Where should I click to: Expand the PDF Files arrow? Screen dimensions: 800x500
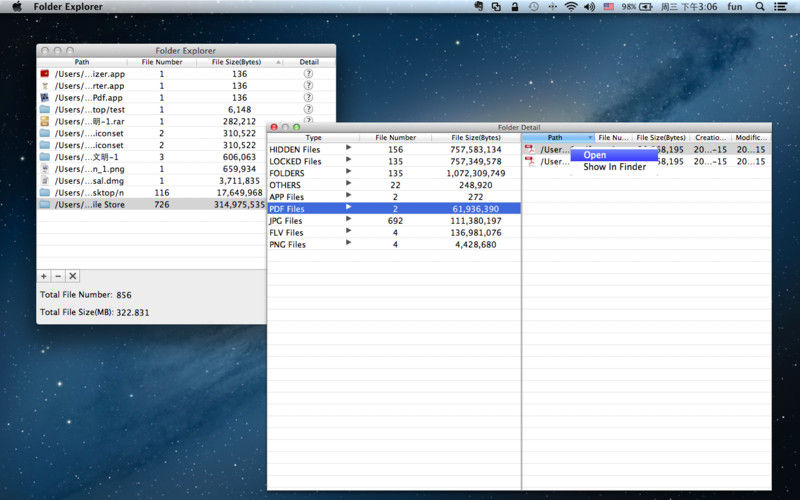coord(348,207)
